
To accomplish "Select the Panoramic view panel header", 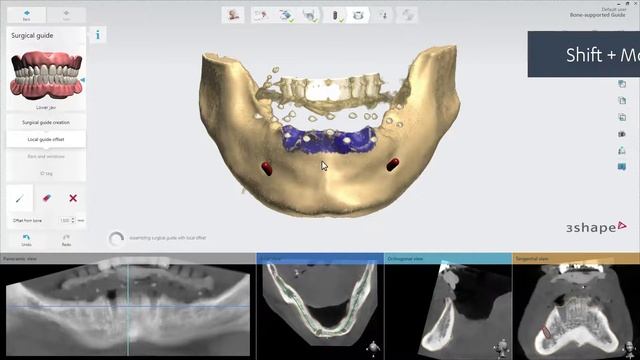I will [128, 258].
